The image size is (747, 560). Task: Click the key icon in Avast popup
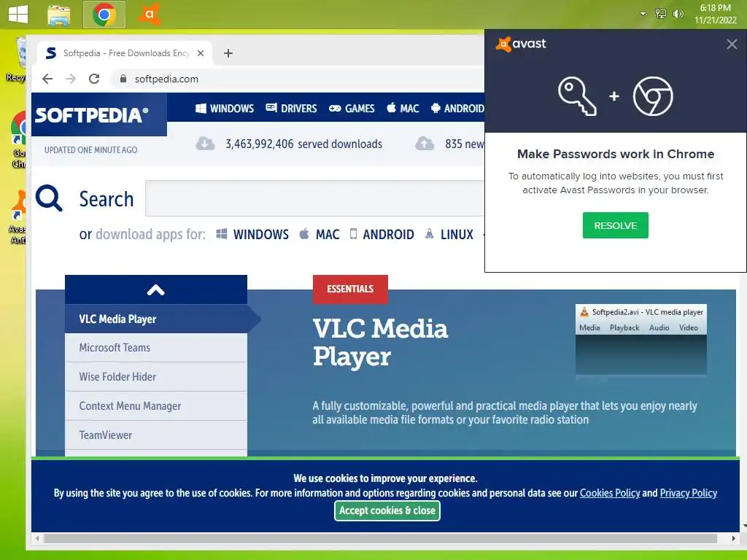click(577, 96)
